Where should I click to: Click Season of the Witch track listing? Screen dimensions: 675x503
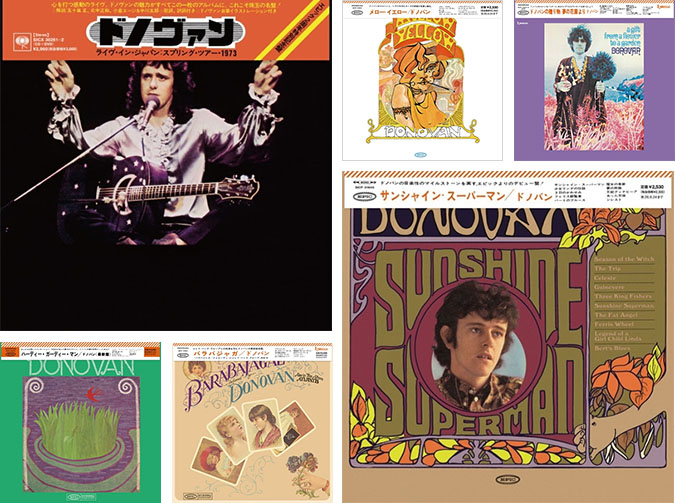pyautogui.click(x=624, y=259)
